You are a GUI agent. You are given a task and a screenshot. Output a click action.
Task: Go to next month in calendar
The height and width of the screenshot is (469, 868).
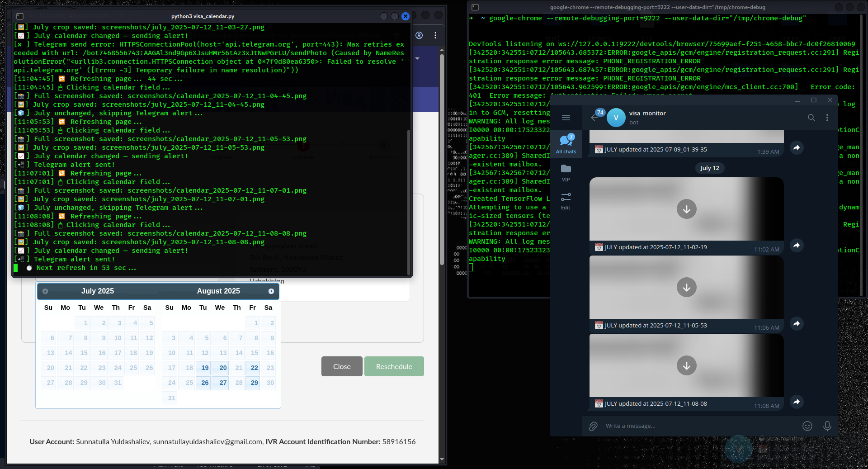(x=271, y=291)
